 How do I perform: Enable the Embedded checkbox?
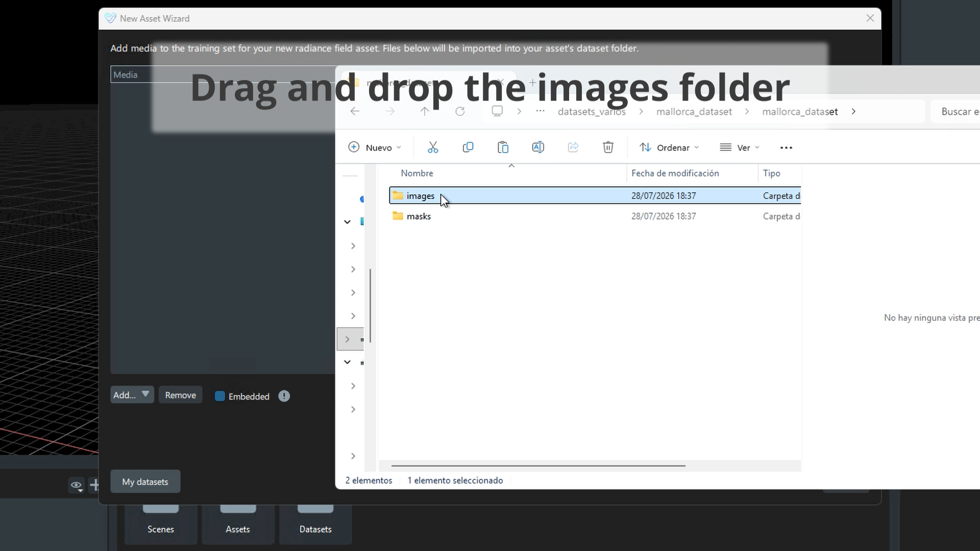[220, 396]
